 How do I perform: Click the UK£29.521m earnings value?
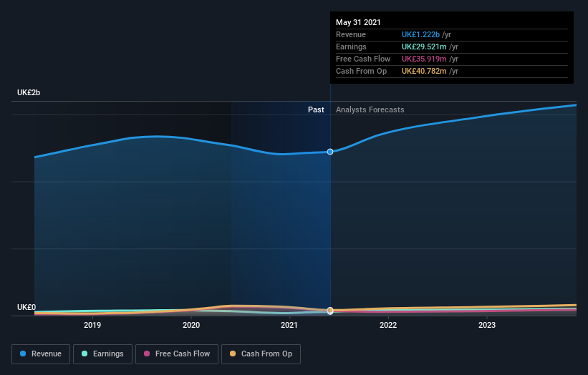tap(424, 47)
